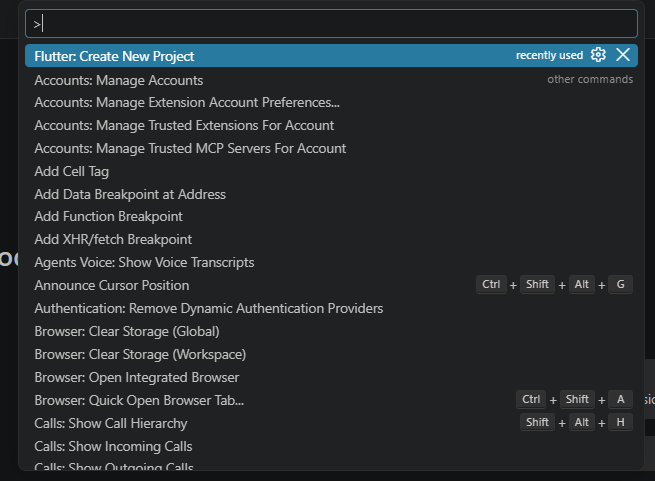Open Accounts: Manage Extension Account Preferences

click(x=331, y=102)
